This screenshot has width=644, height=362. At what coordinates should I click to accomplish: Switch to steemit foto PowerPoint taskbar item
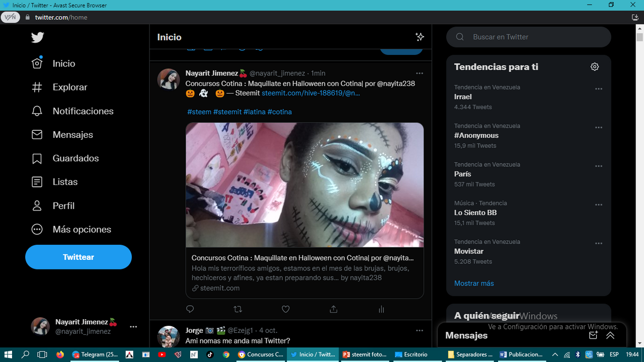click(x=365, y=354)
